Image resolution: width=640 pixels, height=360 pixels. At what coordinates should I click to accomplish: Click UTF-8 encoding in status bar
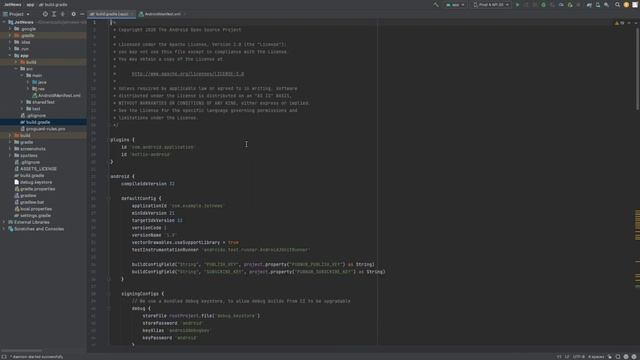[578, 357]
